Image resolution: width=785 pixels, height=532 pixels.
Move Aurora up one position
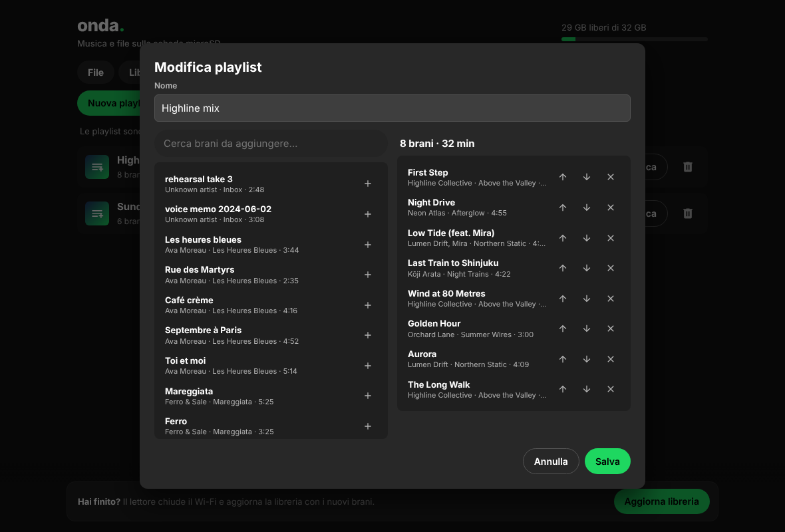coord(563,359)
